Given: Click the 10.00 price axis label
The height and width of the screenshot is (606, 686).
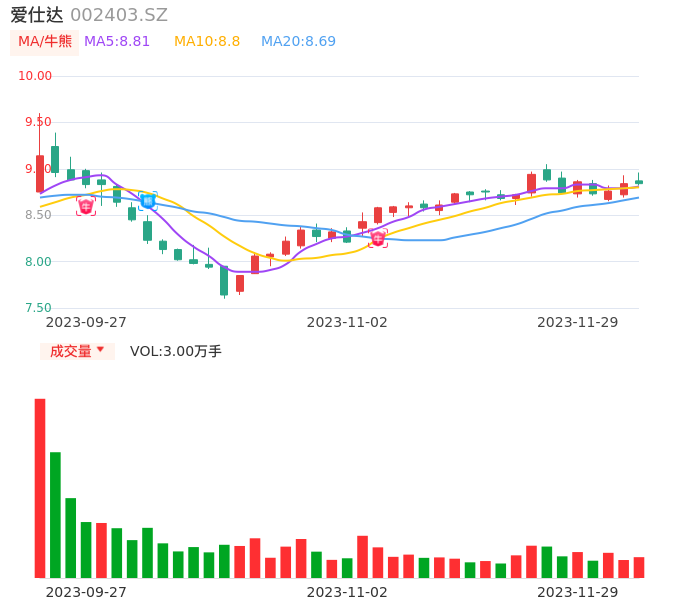Looking at the screenshot, I should pyautogui.click(x=35, y=76).
